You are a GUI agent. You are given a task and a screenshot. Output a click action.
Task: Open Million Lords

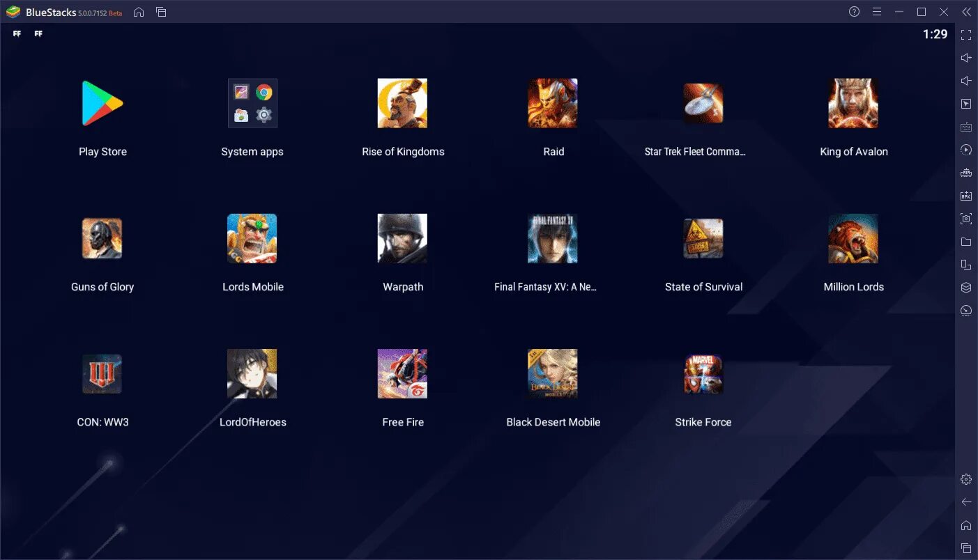(x=853, y=238)
